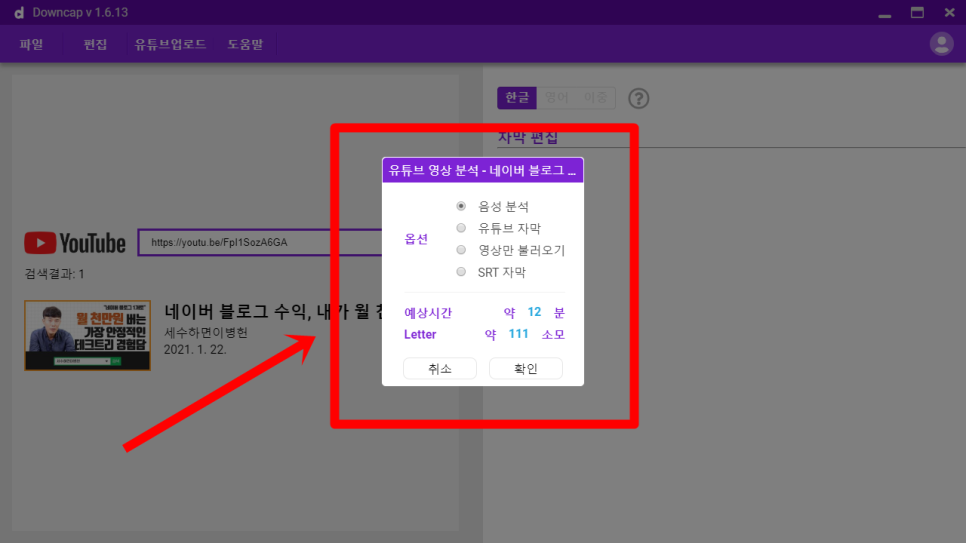Click the YouTube logo
This screenshot has height=543, width=966.
pyautogui.click(x=75, y=243)
